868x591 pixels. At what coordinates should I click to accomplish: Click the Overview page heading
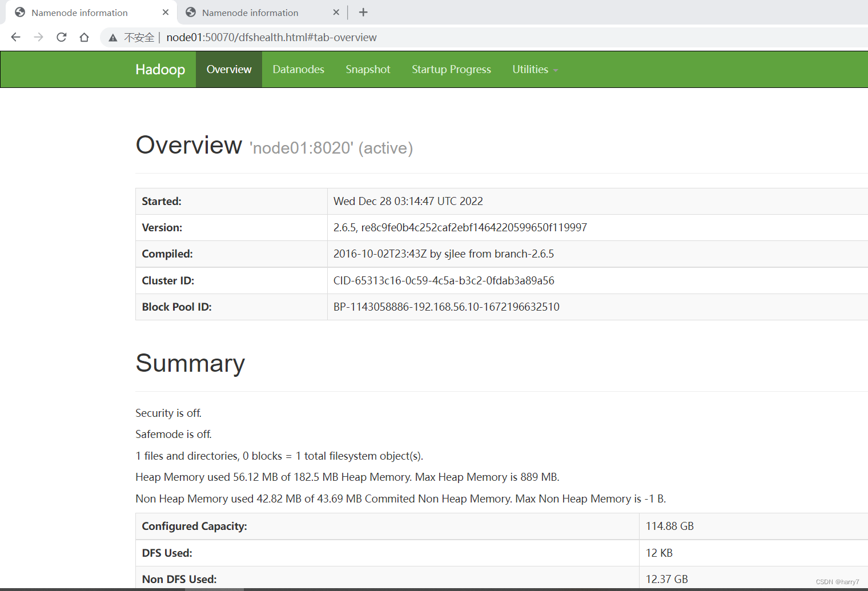click(x=188, y=145)
